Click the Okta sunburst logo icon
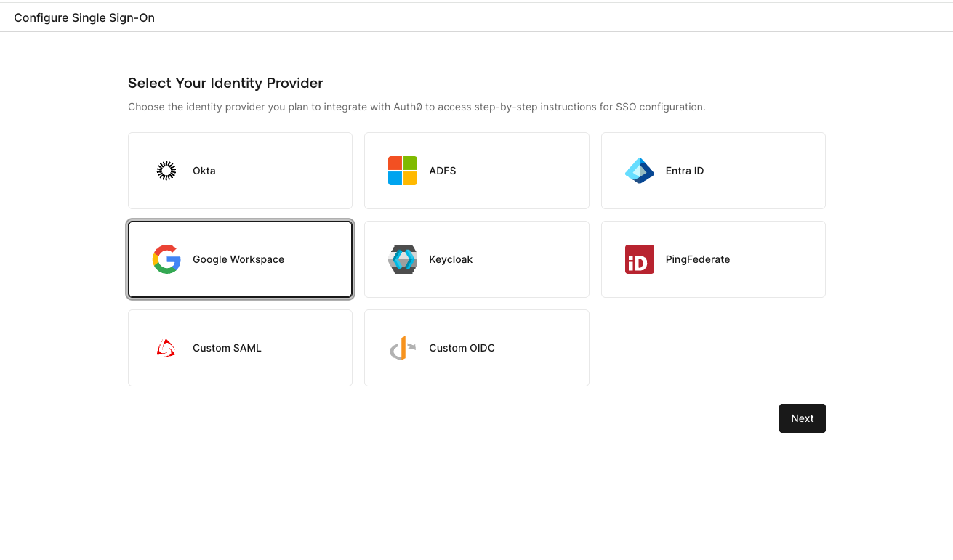This screenshot has height=560, width=953. (166, 171)
